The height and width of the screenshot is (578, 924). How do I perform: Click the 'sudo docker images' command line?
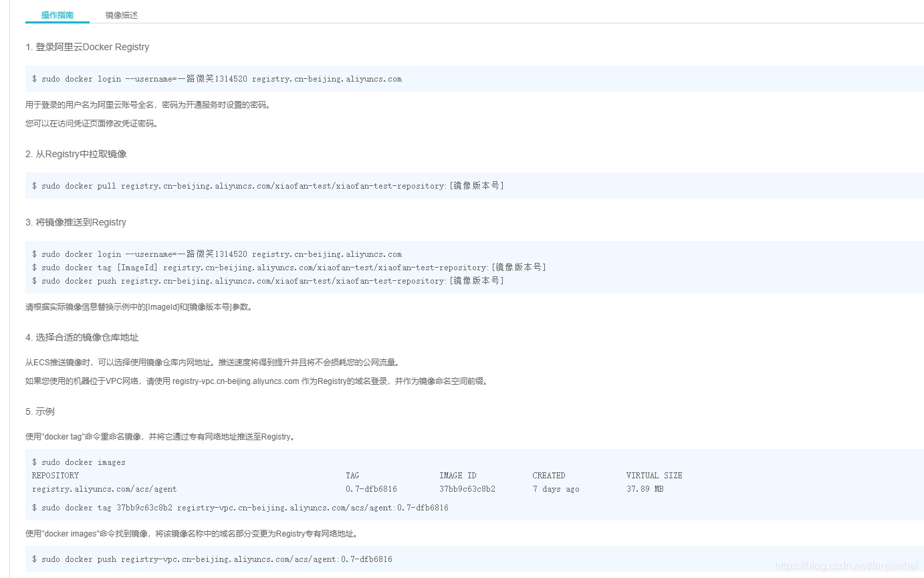pyautogui.click(x=79, y=462)
